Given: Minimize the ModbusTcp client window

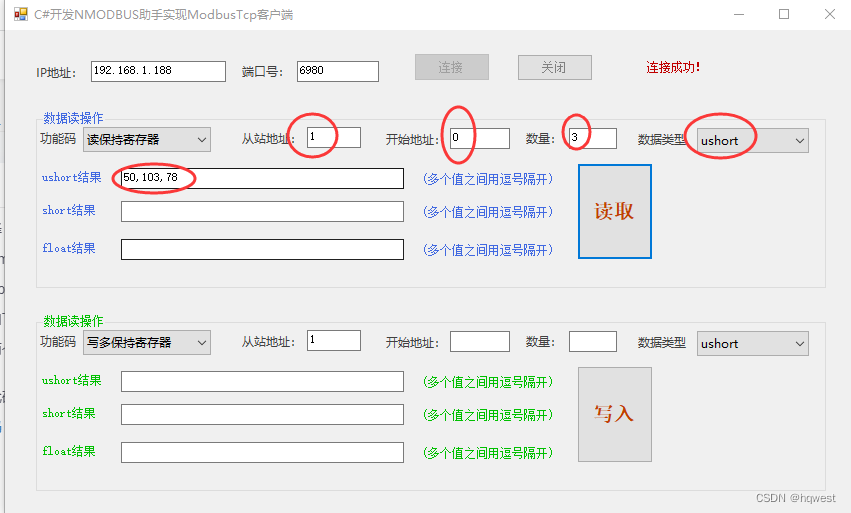Looking at the screenshot, I should point(739,14).
